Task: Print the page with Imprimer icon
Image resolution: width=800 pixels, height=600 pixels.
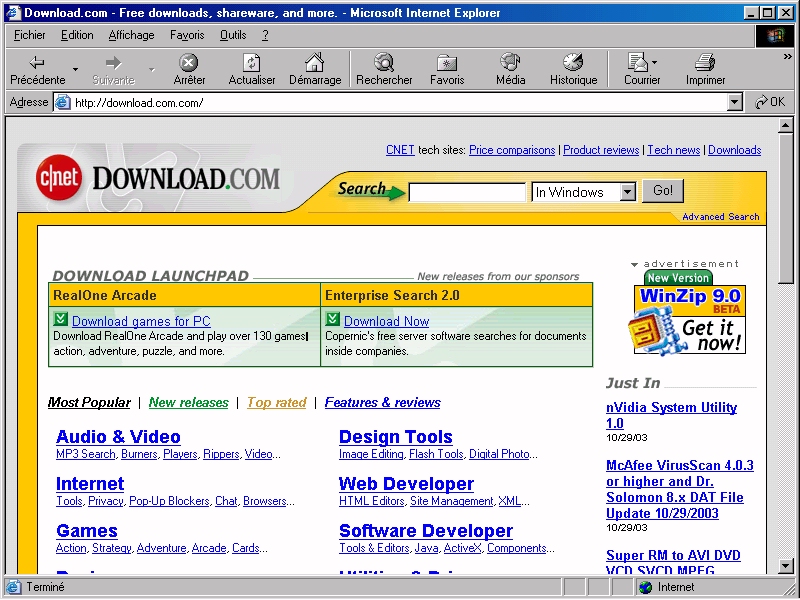Action: click(705, 63)
